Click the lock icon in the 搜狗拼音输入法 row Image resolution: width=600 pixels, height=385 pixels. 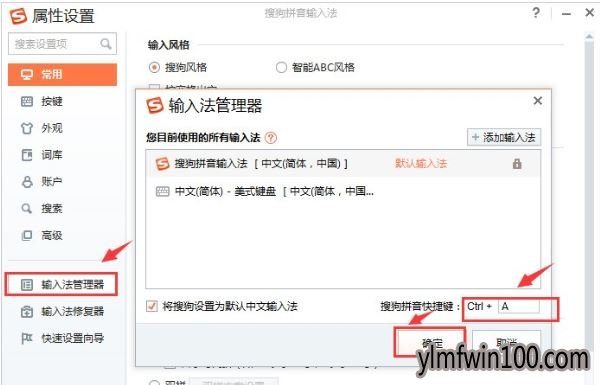[x=517, y=164]
